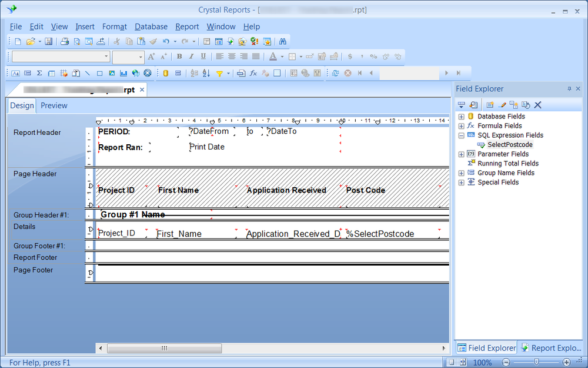Toggle Underline formatting
This screenshot has height=368, width=588.
point(203,57)
